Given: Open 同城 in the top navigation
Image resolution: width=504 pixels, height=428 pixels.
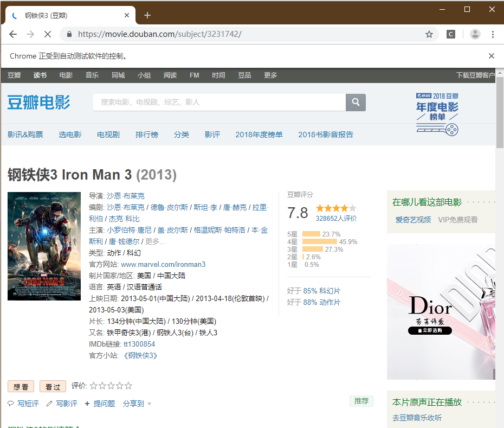Looking at the screenshot, I should click(118, 75).
